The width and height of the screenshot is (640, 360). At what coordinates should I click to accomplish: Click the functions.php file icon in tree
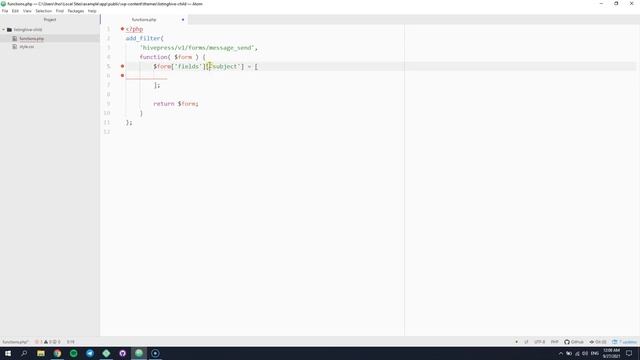pos(15,38)
